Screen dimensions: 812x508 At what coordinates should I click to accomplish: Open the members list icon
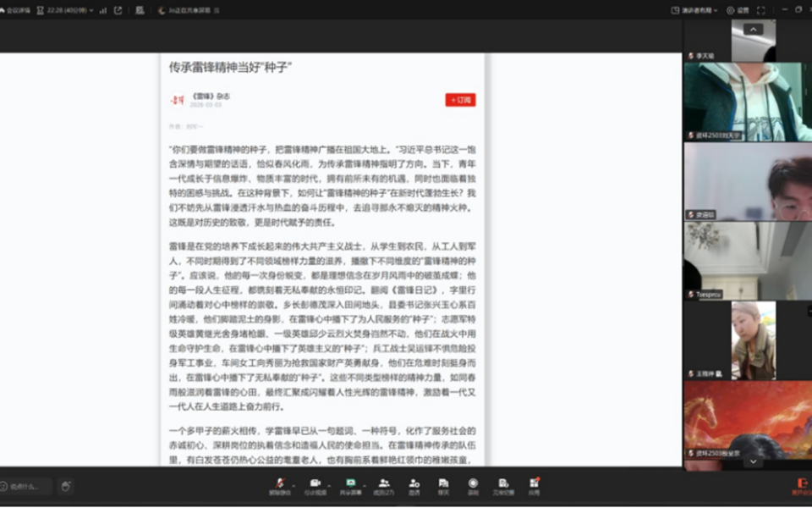(384, 483)
